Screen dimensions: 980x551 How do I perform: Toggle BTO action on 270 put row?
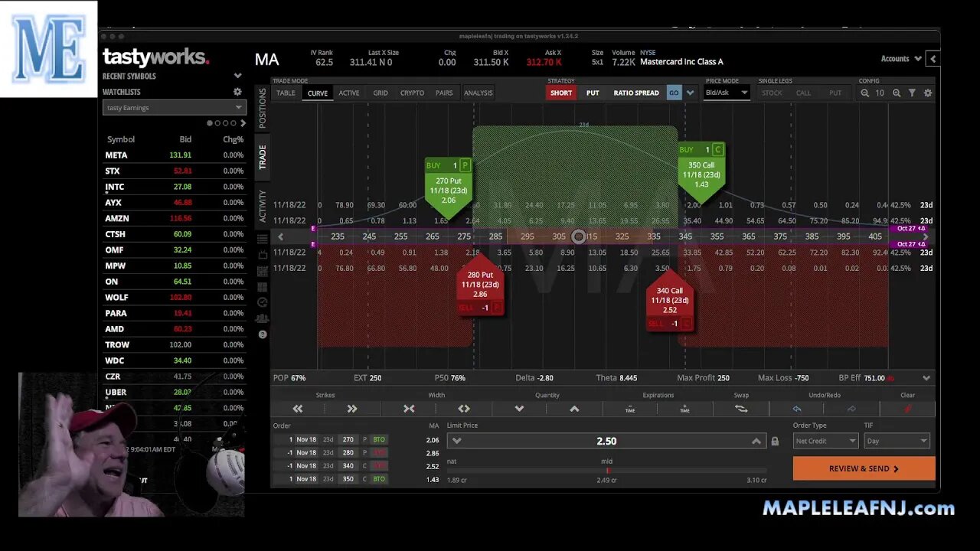(x=379, y=440)
